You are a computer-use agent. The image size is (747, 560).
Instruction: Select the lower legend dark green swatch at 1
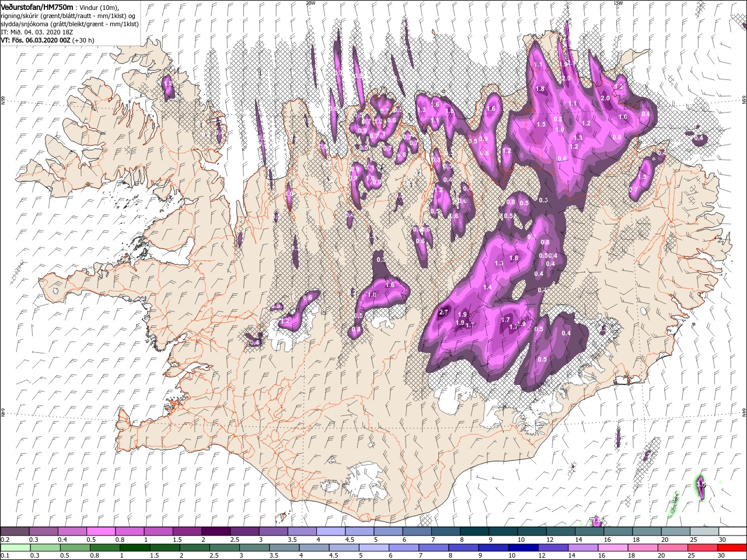[135, 548]
